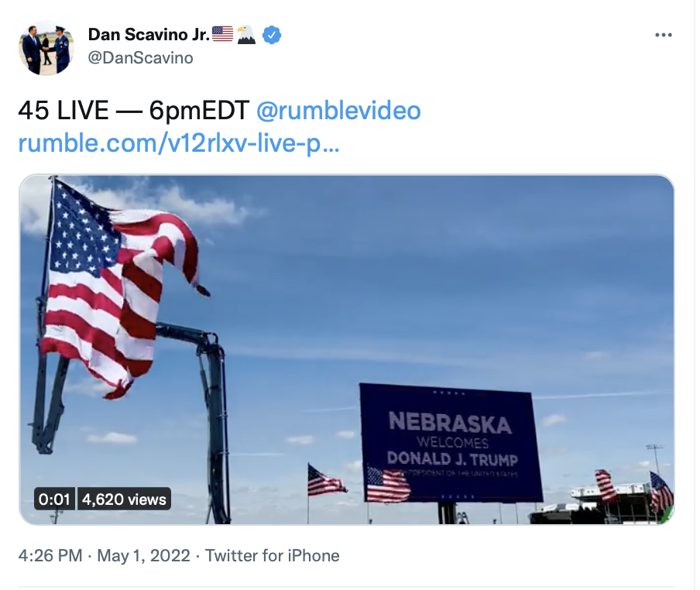Click the eagle emoji beside name
The height and width of the screenshot is (590, 700).
coord(246,34)
